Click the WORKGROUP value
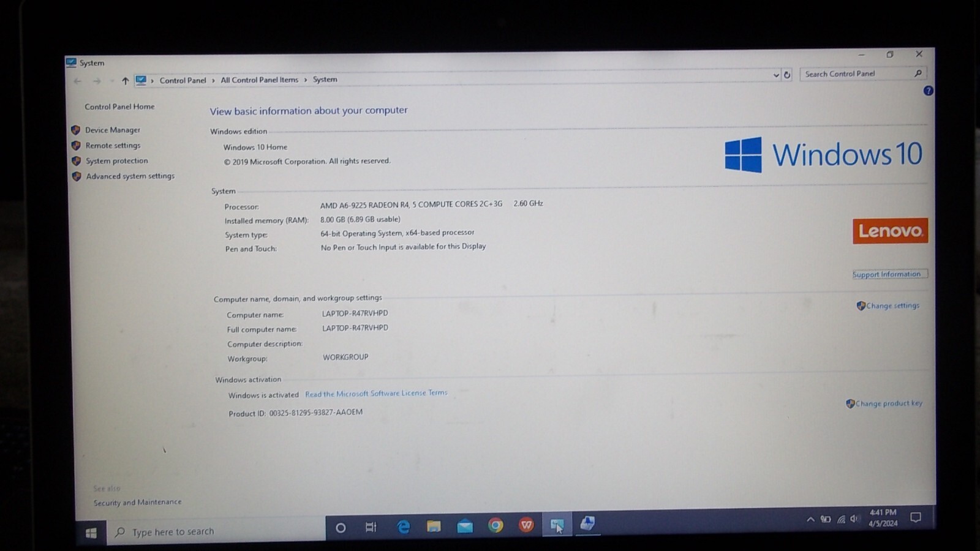Screen dimensions: 980x551 pos(345,357)
